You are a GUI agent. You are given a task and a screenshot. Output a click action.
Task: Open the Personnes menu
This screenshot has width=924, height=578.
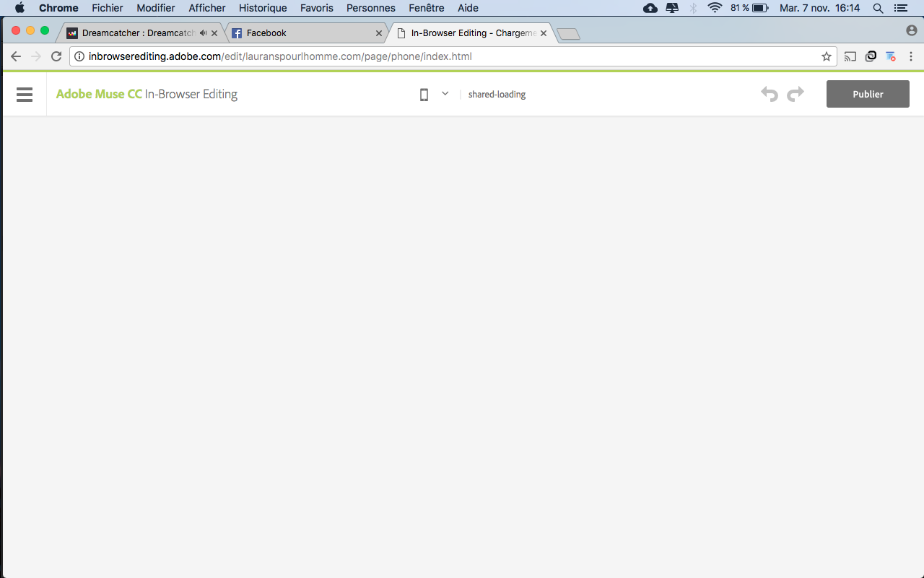[371, 8]
